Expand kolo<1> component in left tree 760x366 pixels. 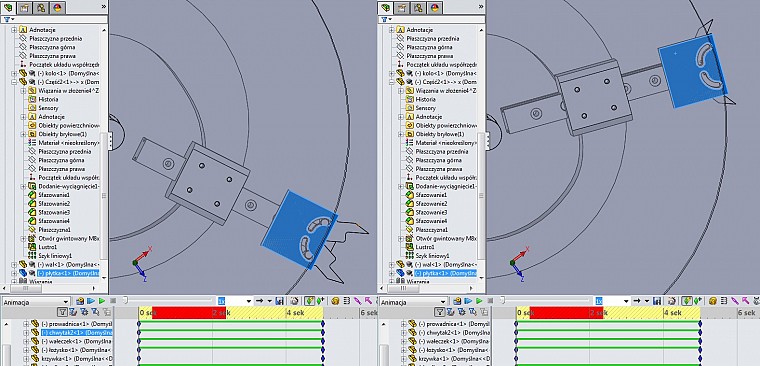coord(14,73)
